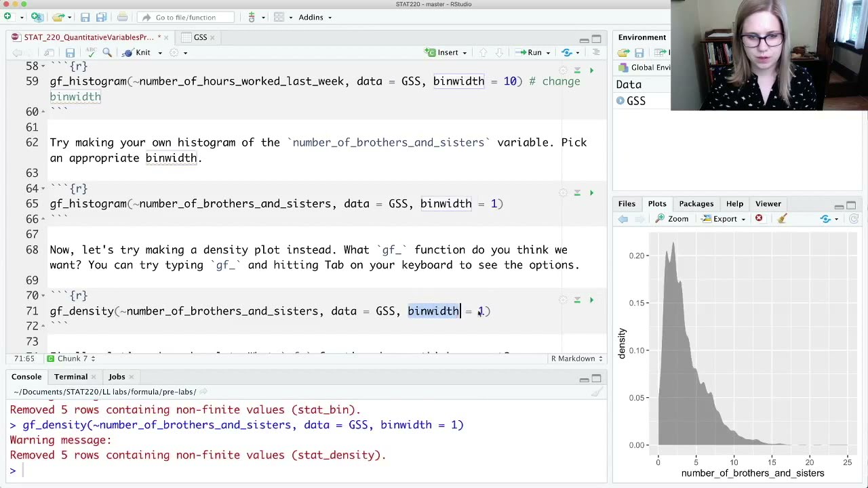The height and width of the screenshot is (488, 868).
Task: Open the Files tab
Action: pos(627,204)
